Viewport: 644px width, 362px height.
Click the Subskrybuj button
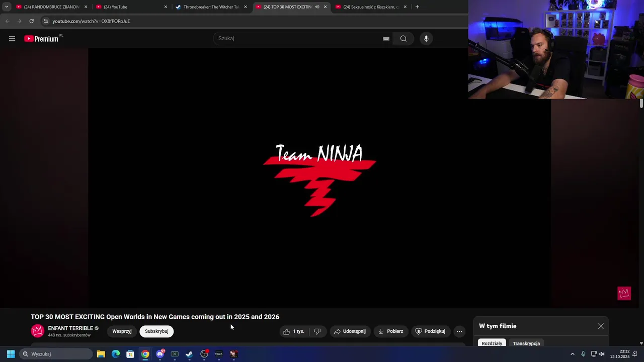tap(156, 331)
